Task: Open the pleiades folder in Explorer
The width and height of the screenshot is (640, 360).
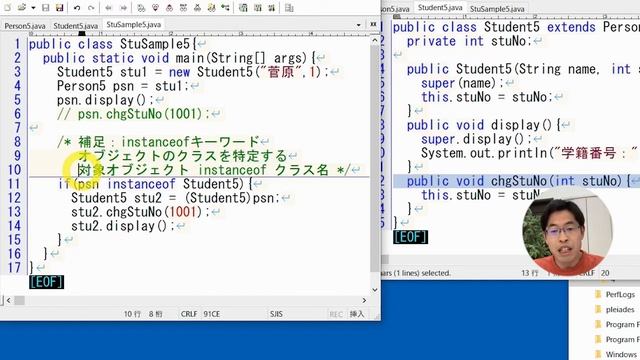Action: click(620, 310)
